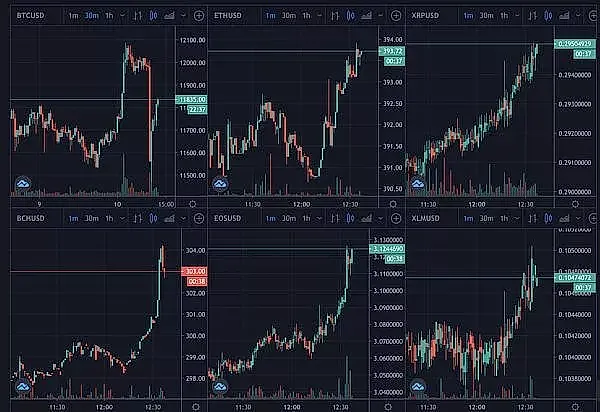Click the 304.00 level on BCHUSD price axis
Image resolution: width=600 pixels, height=412 pixels.
[x=196, y=251]
